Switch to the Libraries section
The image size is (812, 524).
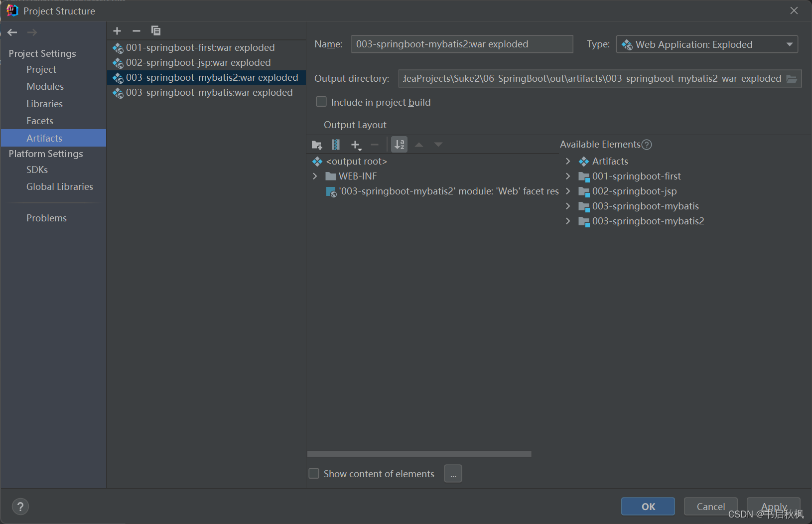pyautogui.click(x=45, y=104)
